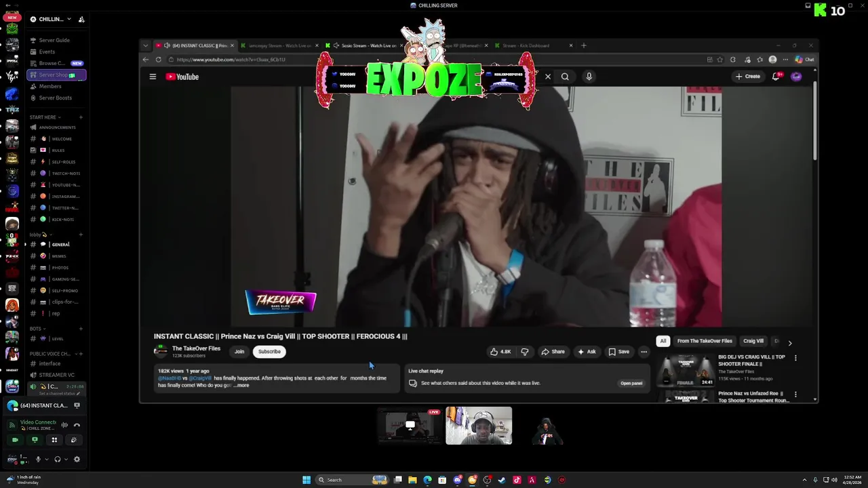Open the #welcome channel
The width and height of the screenshot is (868, 488).
pos(57,139)
